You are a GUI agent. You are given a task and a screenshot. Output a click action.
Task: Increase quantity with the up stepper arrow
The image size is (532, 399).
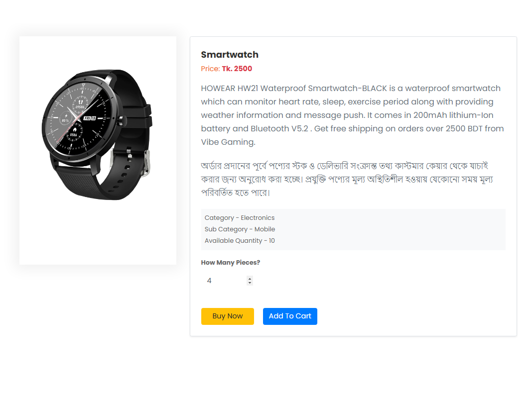[x=250, y=279]
